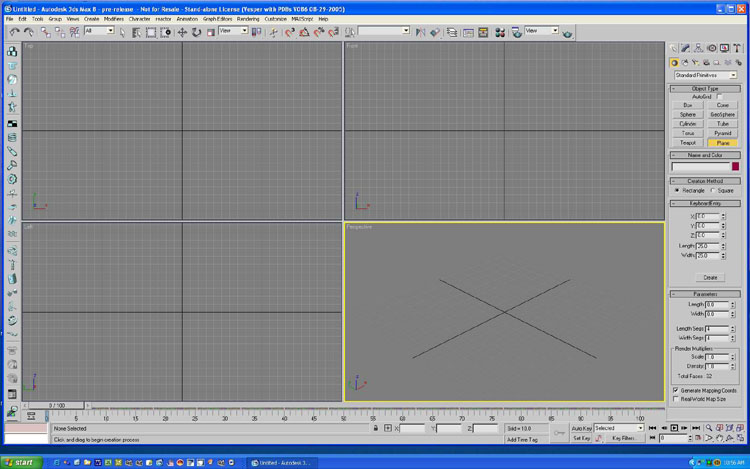Toggle Generate Mapping Coords checkbox
Image resolution: width=750 pixels, height=469 pixels.
click(676, 390)
